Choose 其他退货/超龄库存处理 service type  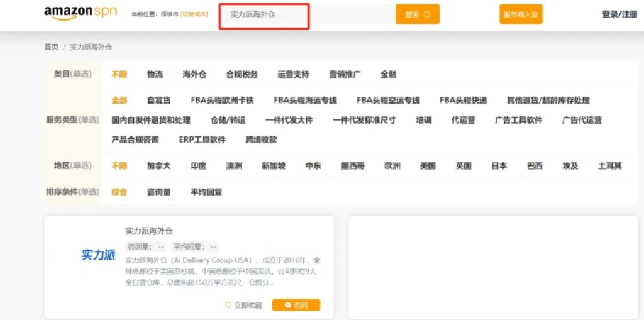(x=548, y=100)
